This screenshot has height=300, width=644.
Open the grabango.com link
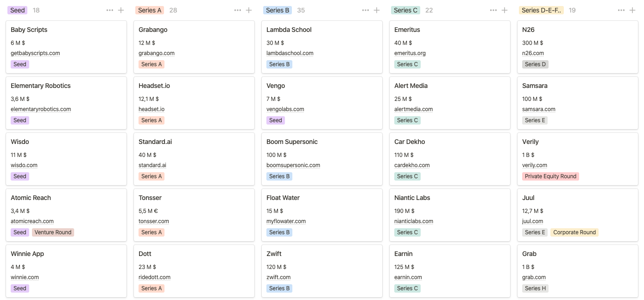[157, 53]
